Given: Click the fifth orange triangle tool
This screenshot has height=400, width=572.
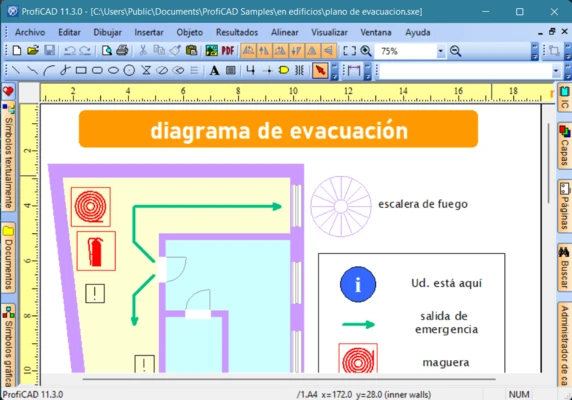Looking at the screenshot, I should [312, 51].
